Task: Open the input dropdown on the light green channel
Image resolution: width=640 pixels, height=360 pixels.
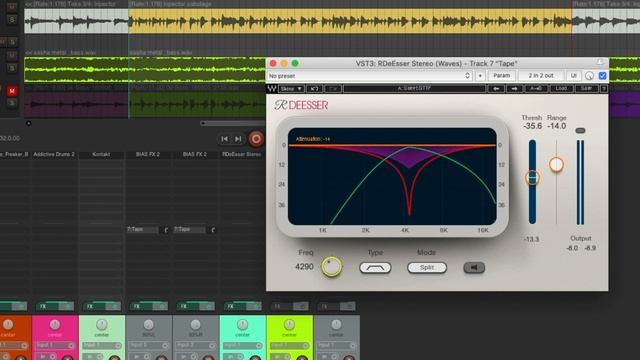Action: point(102,345)
